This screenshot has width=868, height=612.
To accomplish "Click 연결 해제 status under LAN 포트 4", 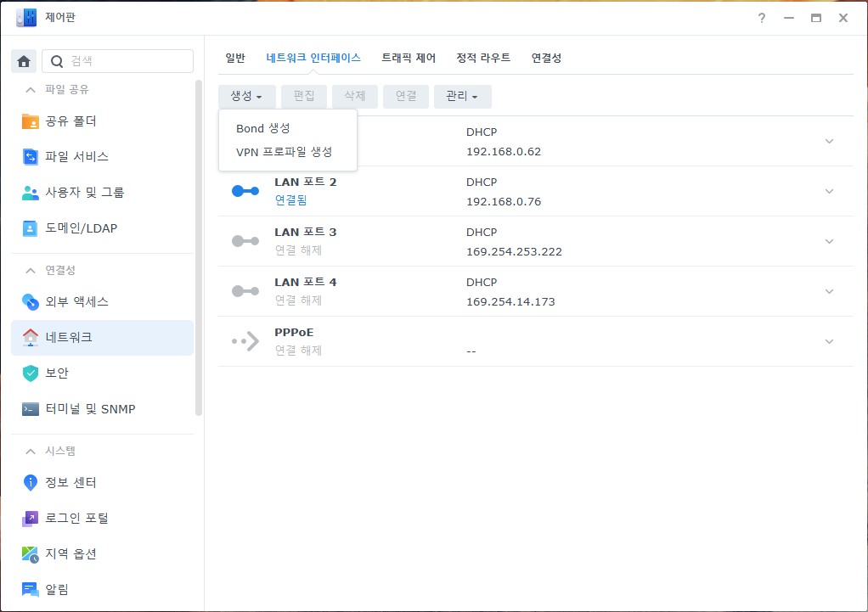I will pyautogui.click(x=298, y=300).
